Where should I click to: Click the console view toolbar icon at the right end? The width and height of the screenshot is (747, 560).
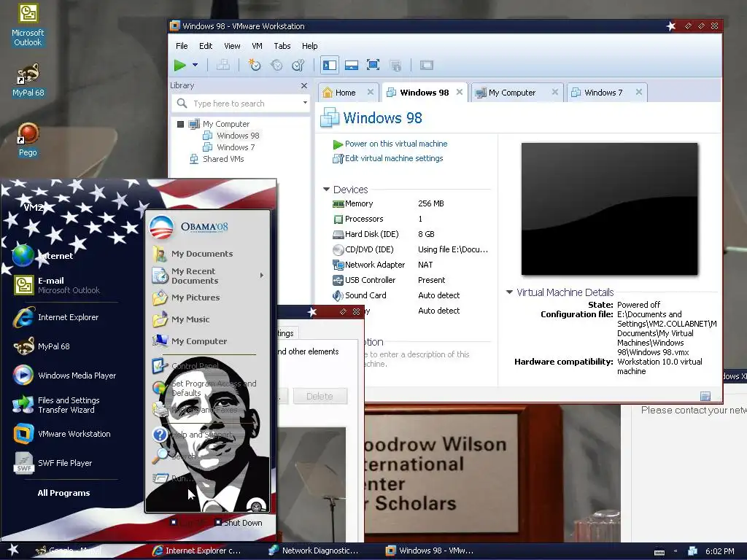pos(426,65)
